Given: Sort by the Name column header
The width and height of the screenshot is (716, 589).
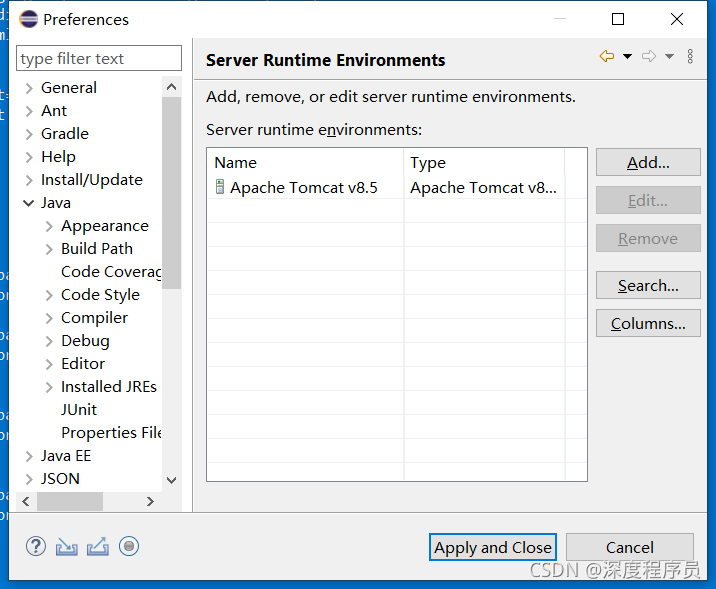Looking at the screenshot, I should (x=305, y=163).
